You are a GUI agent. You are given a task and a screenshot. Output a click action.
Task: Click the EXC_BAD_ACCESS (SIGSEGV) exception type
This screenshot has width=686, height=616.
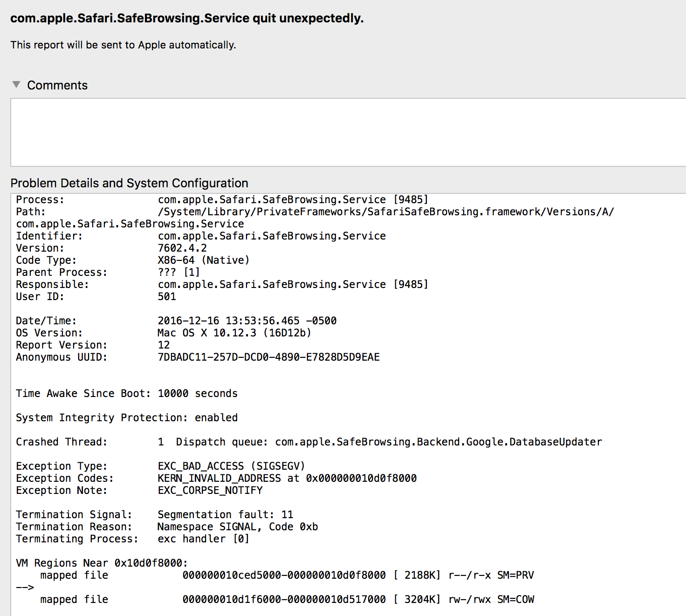(231, 466)
